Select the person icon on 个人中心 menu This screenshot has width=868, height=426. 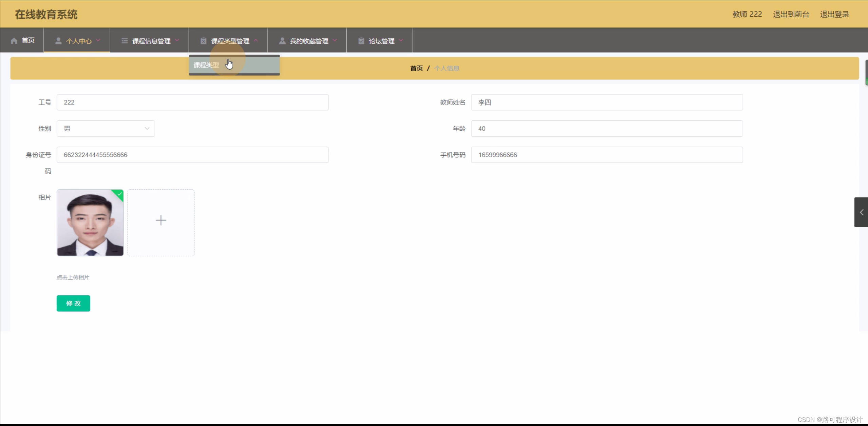click(x=58, y=40)
